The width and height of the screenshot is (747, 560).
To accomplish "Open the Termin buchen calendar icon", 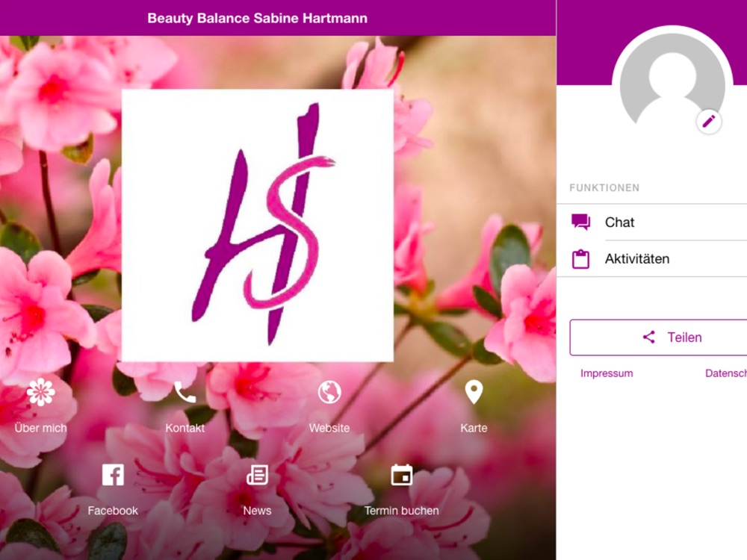I will [402, 475].
